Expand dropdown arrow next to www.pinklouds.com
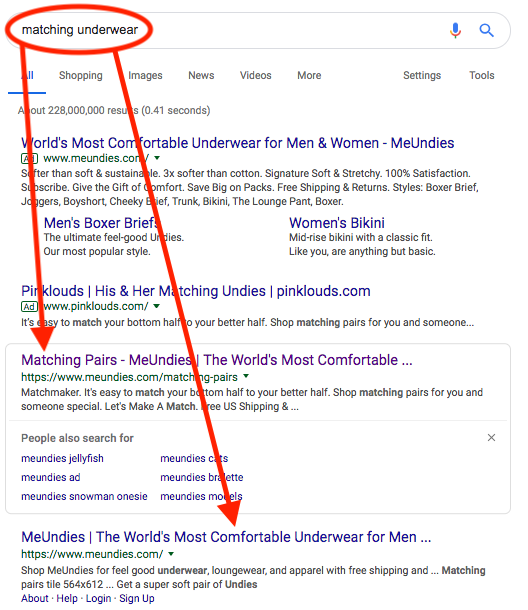The height and width of the screenshot is (610, 528). (156, 306)
